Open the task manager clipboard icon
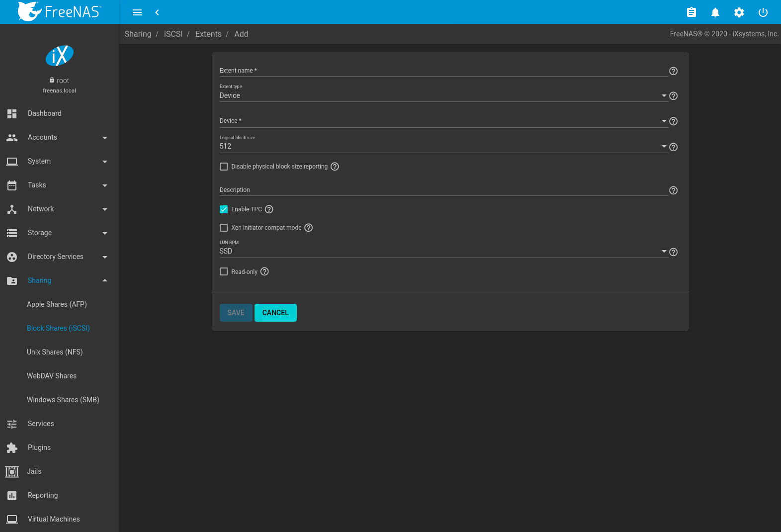 click(691, 12)
